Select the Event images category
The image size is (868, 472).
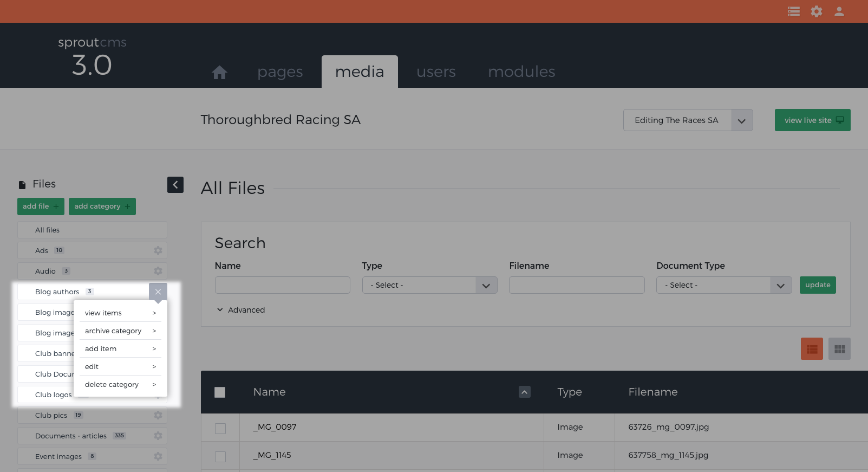coord(92,456)
